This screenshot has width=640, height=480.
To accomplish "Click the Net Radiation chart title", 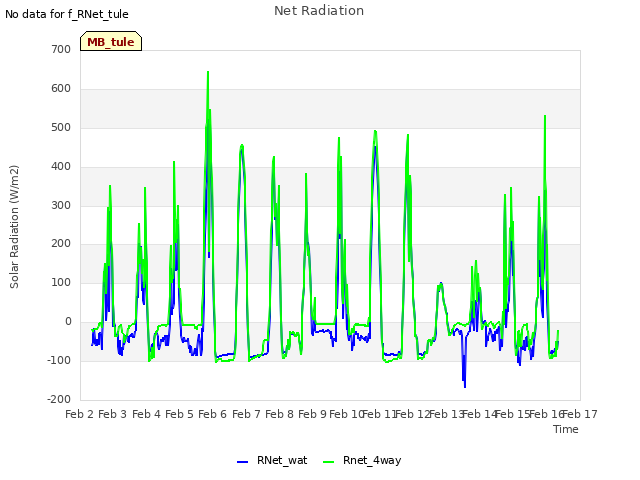I will pyautogui.click(x=319, y=11).
